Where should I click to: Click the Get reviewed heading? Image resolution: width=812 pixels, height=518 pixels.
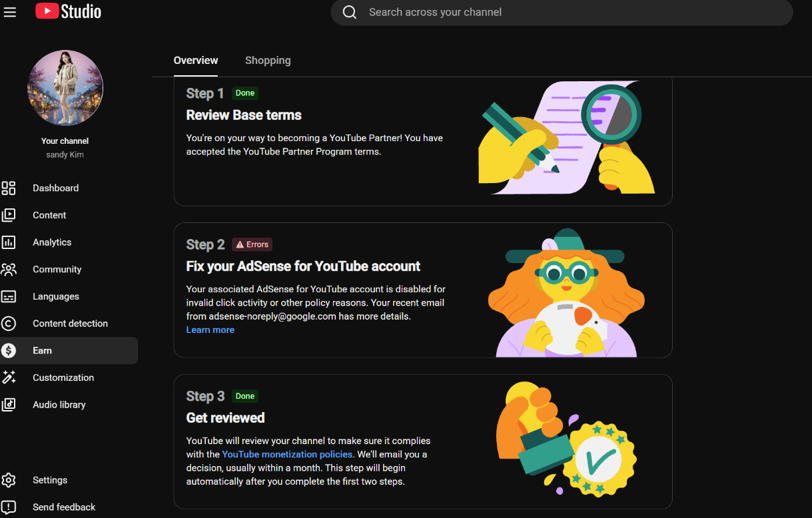coord(226,418)
